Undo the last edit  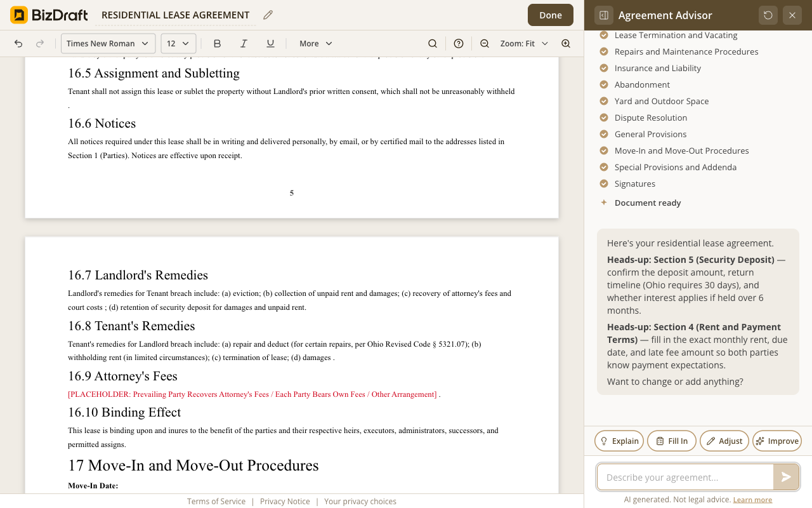(18, 43)
